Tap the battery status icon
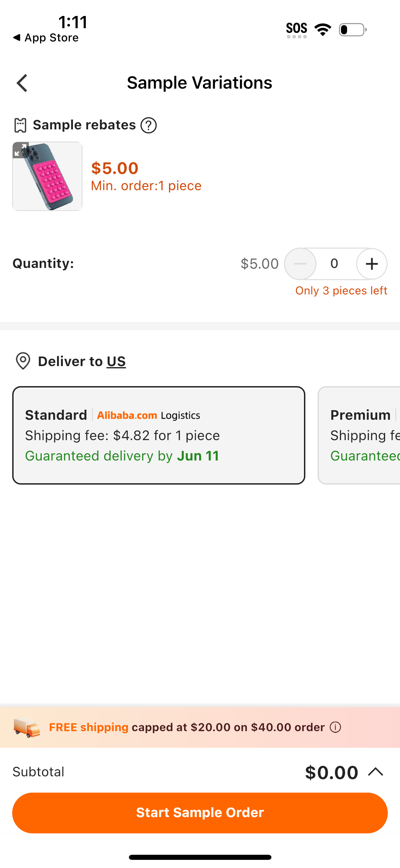 coord(353,30)
